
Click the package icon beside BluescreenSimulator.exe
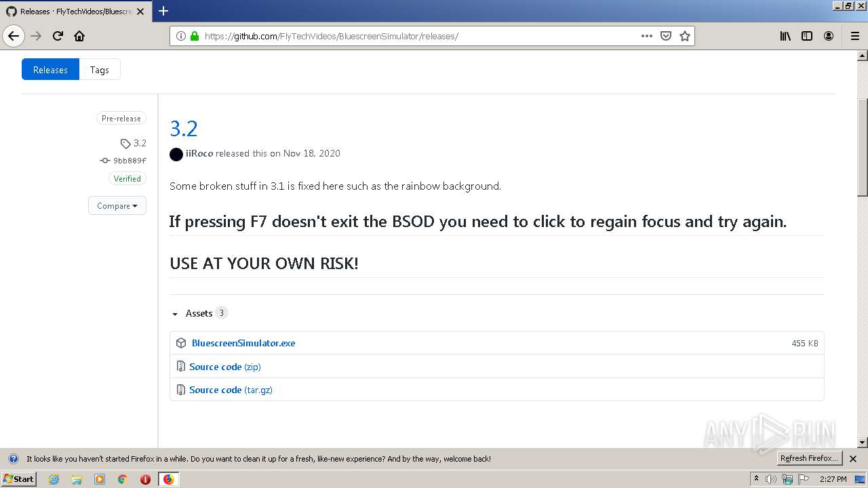[x=181, y=343]
